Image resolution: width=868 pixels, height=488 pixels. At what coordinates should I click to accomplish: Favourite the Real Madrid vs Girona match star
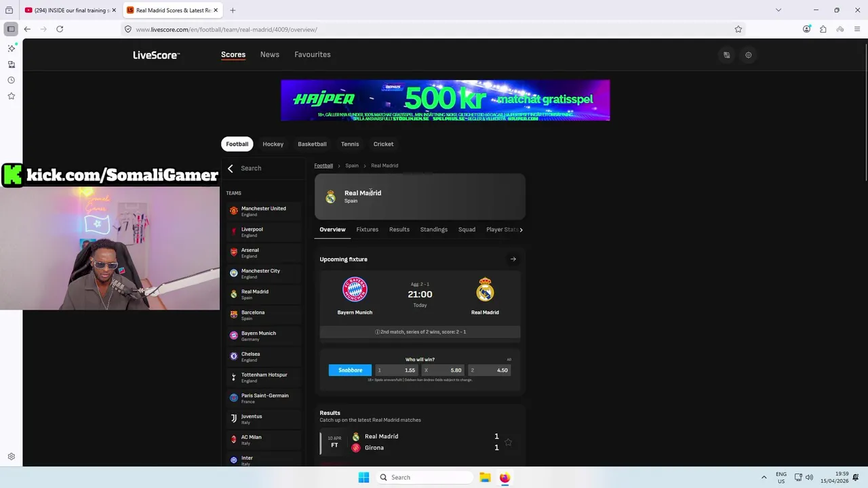click(508, 442)
